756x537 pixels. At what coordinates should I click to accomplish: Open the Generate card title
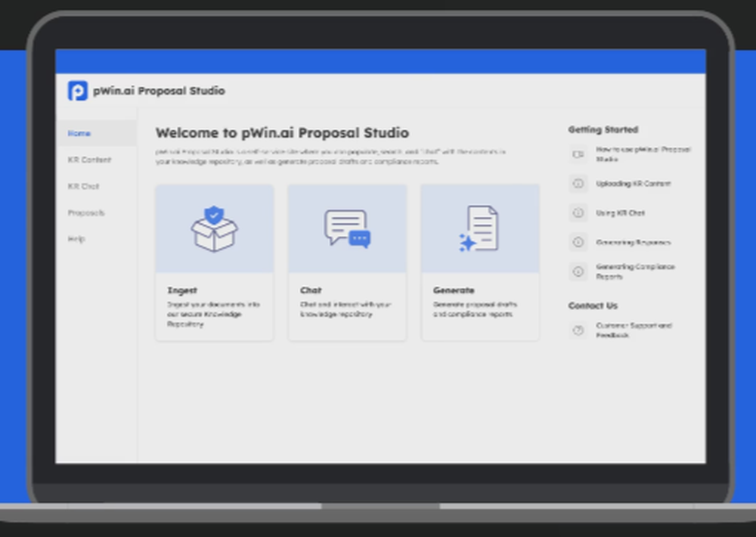coord(454,290)
